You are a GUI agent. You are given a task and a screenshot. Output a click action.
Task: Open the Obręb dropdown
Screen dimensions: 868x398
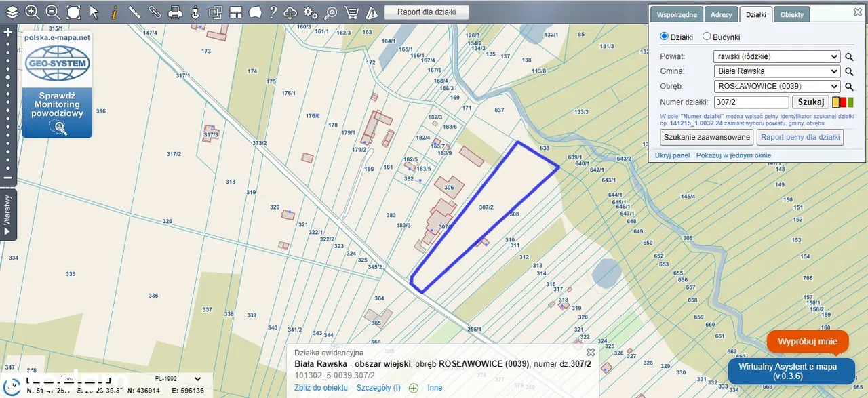pyautogui.click(x=776, y=87)
